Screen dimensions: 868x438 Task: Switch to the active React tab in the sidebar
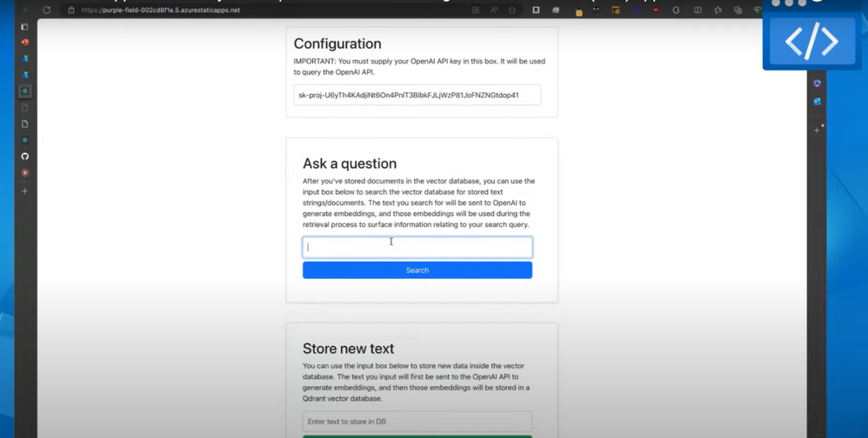pyautogui.click(x=25, y=91)
